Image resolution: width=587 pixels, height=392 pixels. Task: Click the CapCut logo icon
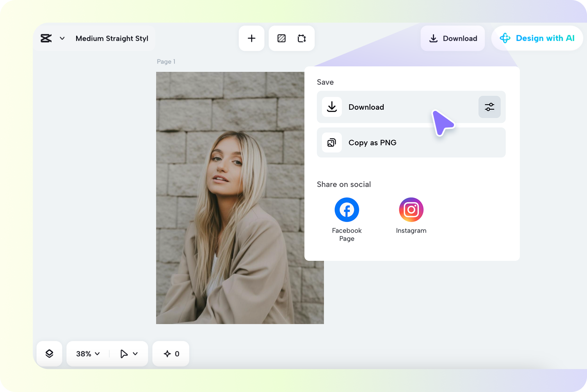(x=46, y=38)
